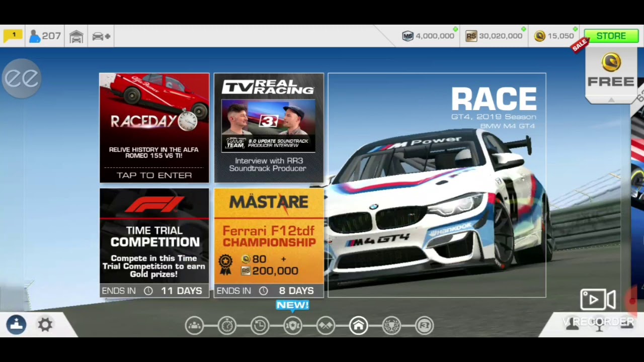Image resolution: width=644 pixels, height=362 pixels.
Task: Tap the 15,050 gold coin counter
Action: pyautogui.click(x=554, y=36)
